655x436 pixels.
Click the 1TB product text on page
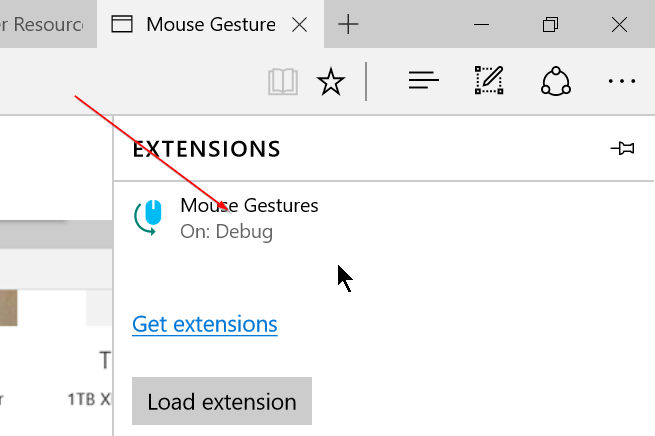[x=88, y=398]
